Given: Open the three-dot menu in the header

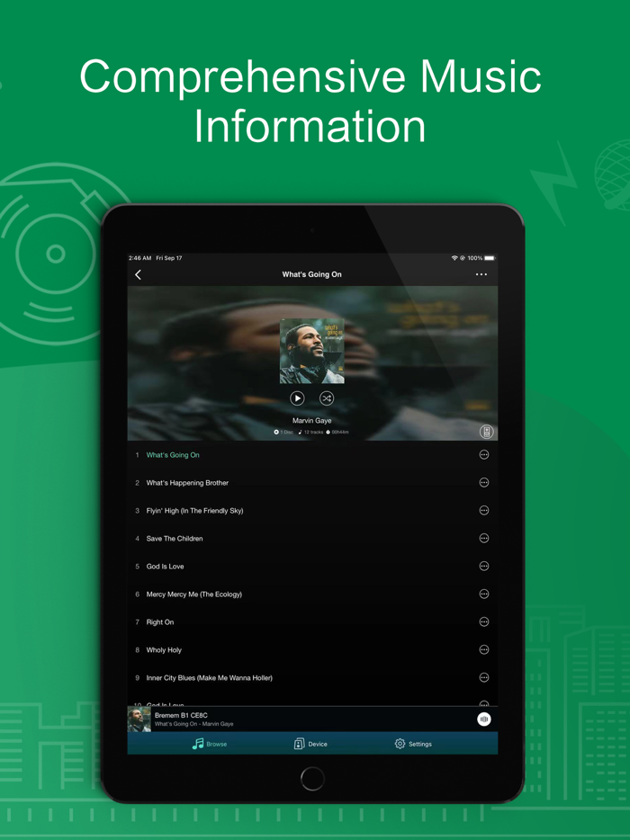Looking at the screenshot, I should pyautogui.click(x=481, y=274).
